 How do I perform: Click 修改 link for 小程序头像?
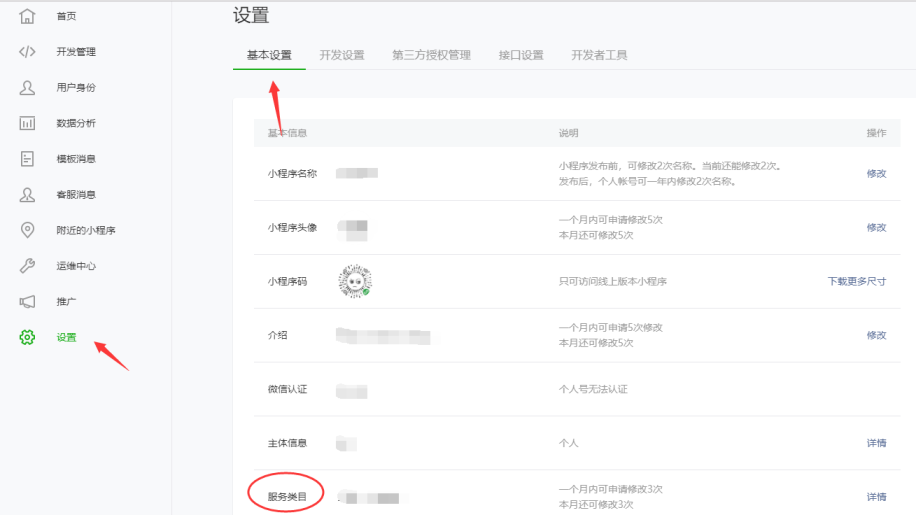tap(876, 227)
